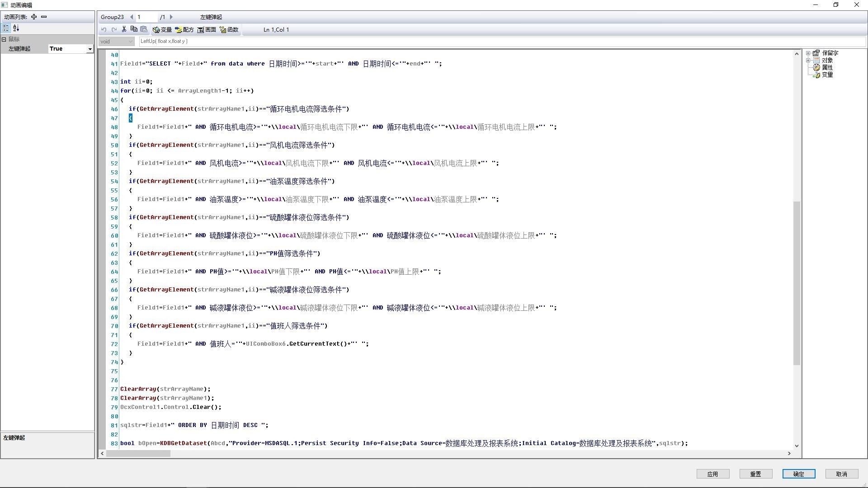Open the 左键弹起 True dropdown
Image resolution: width=868 pixels, height=488 pixels.
(90, 49)
